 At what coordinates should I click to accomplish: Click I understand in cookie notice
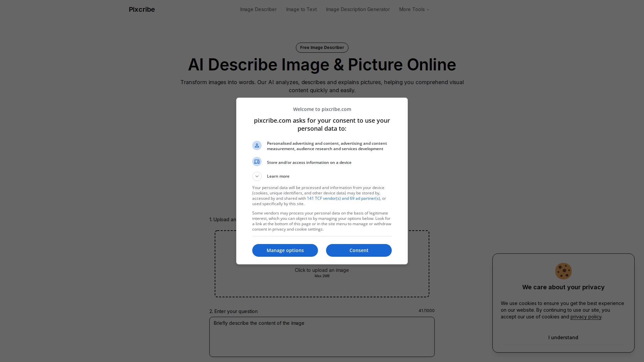pyautogui.click(x=563, y=338)
